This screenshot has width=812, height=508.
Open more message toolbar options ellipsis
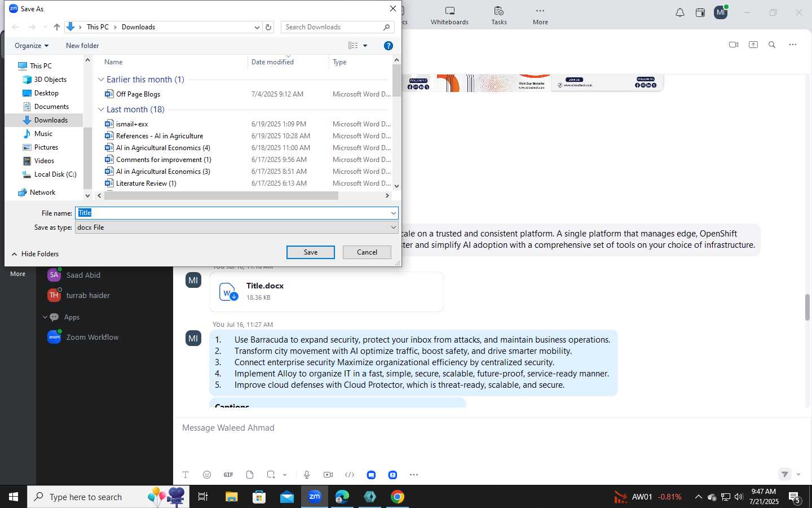click(414, 475)
